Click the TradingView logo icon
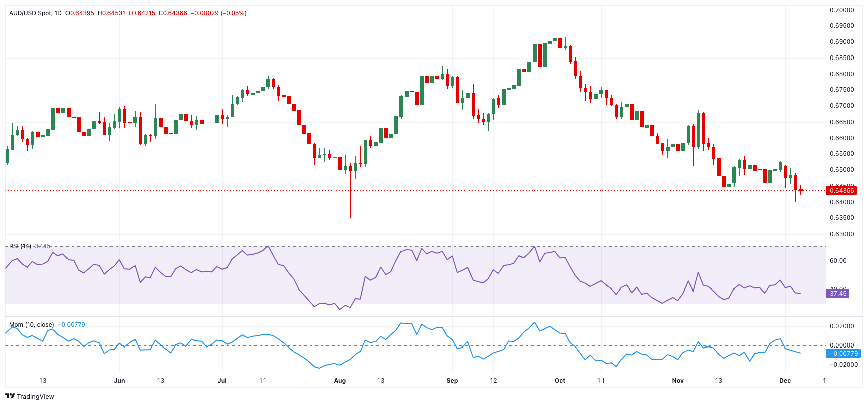 pyautogui.click(x=10, y=396)
